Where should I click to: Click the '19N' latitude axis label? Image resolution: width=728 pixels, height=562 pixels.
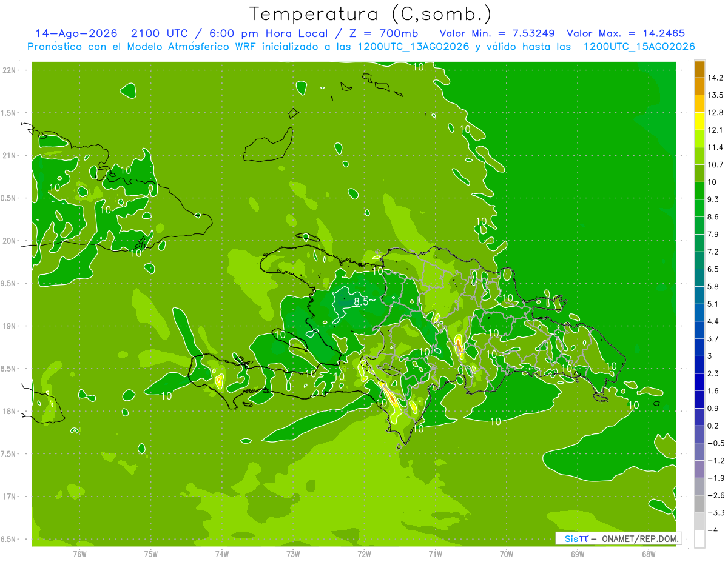10,326
